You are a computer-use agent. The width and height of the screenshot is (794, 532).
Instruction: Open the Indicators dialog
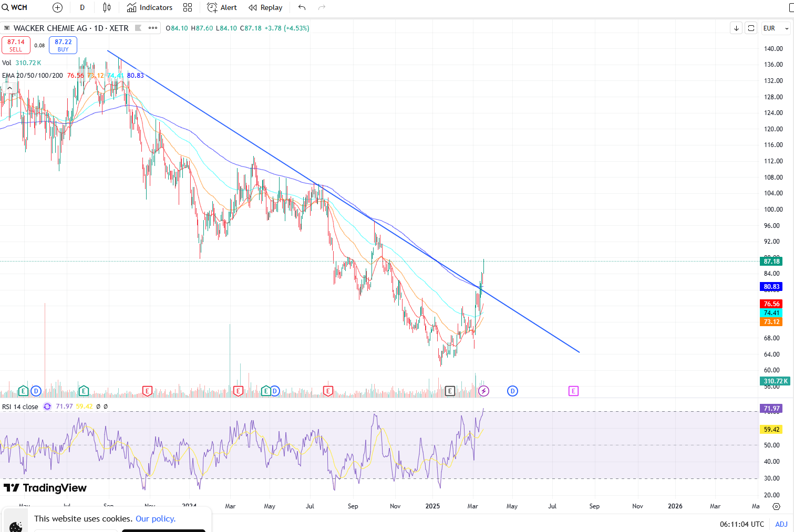click(150, 7)
